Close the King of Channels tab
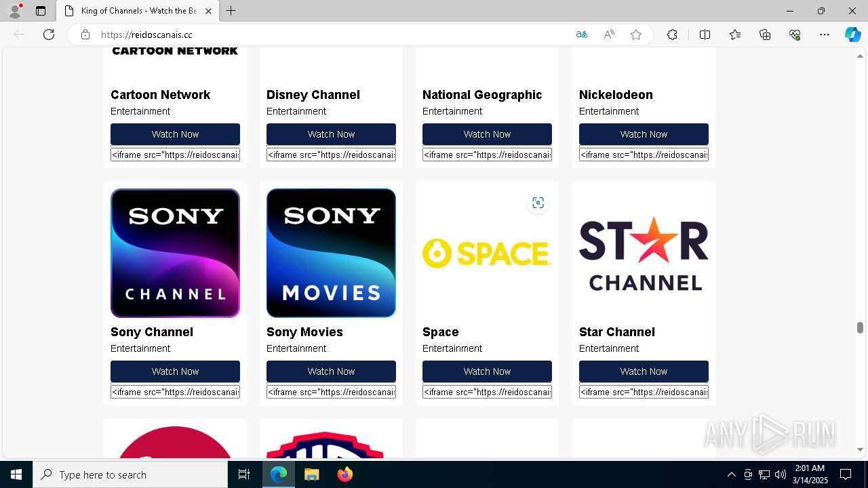The height and width of the screenshot is (488, 868). coord(209,11)
